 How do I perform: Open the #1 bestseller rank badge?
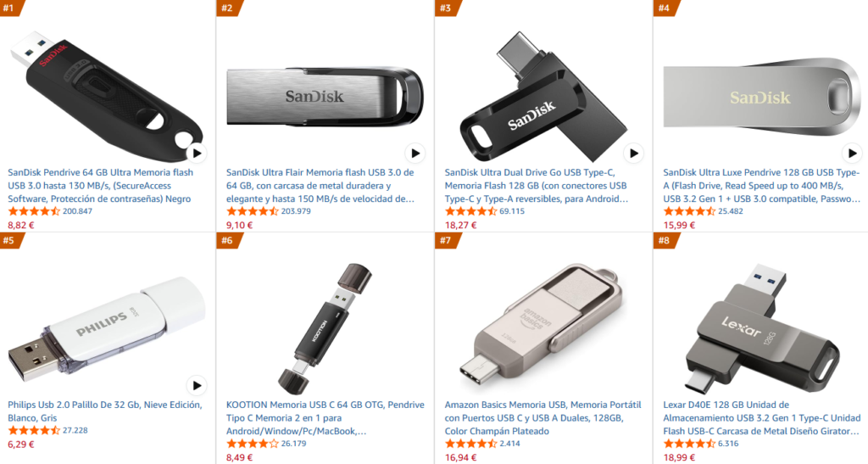coord(11,8)
